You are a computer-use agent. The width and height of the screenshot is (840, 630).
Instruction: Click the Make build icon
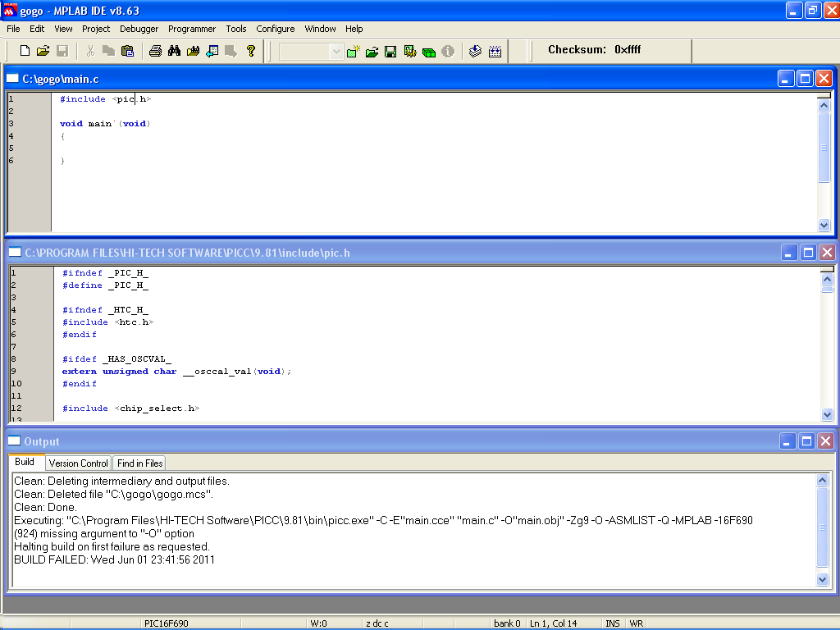475,52
